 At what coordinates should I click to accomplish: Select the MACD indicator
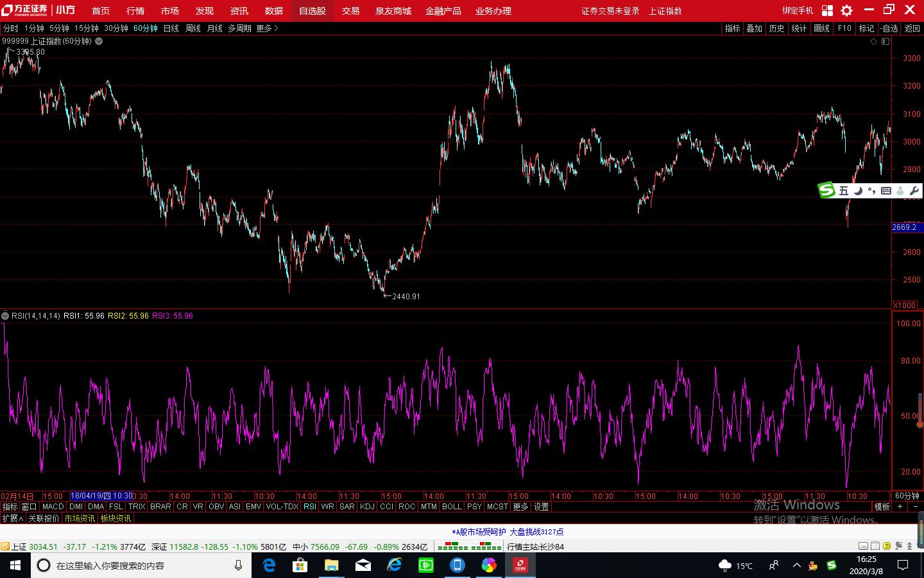[x=53, y=507]
